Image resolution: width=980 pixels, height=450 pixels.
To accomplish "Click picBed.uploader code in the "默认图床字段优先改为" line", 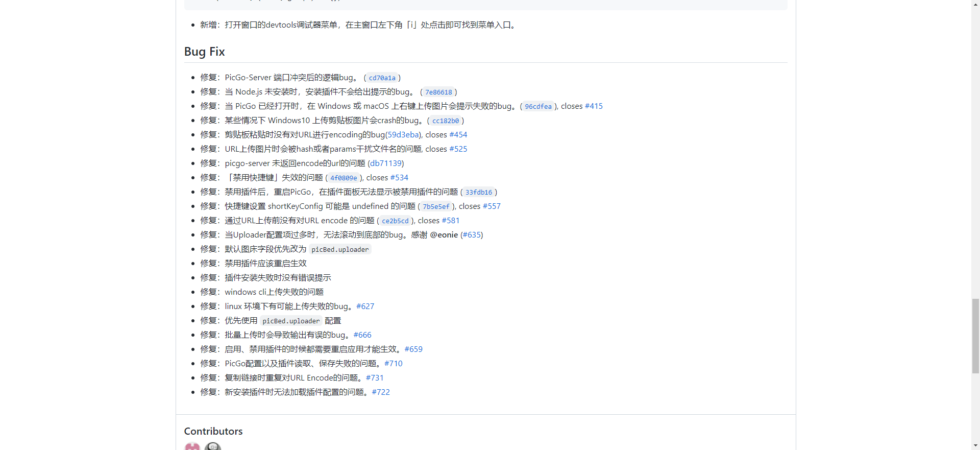I will [x=340, y=249].
